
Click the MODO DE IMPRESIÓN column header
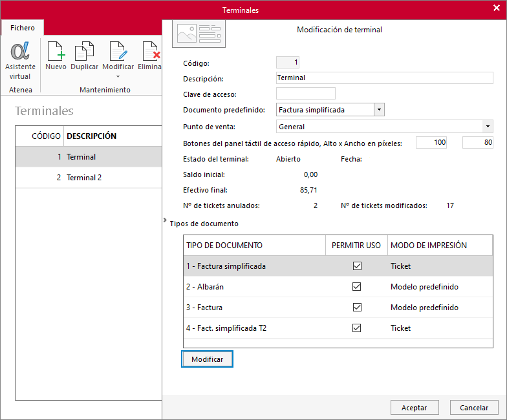click(440, 246)
